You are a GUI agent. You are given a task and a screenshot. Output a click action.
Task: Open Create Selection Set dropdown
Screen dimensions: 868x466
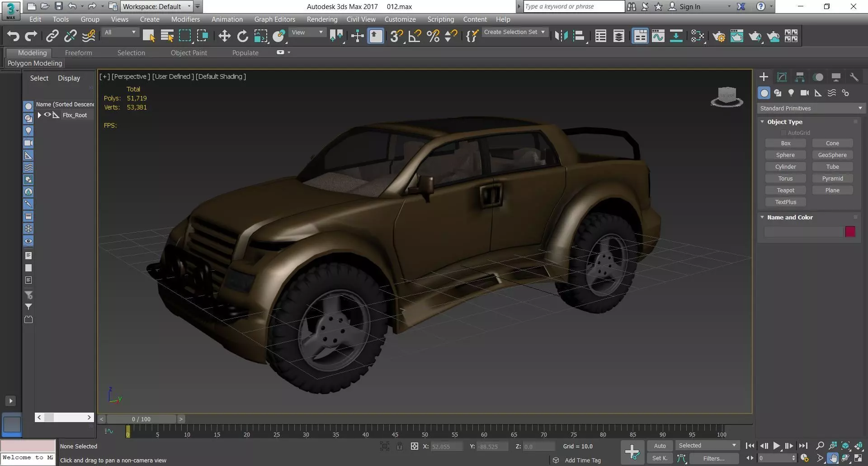(x=515, y=32)
